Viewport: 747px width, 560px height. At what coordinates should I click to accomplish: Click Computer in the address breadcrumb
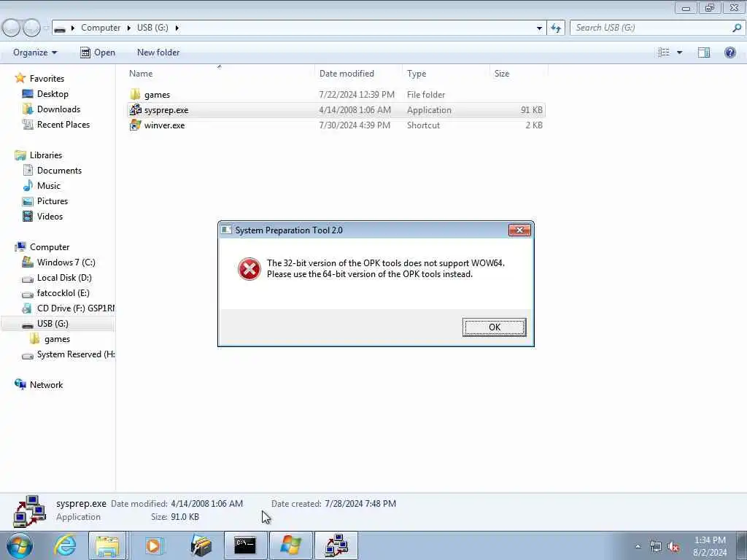click(x=101, y=28)
